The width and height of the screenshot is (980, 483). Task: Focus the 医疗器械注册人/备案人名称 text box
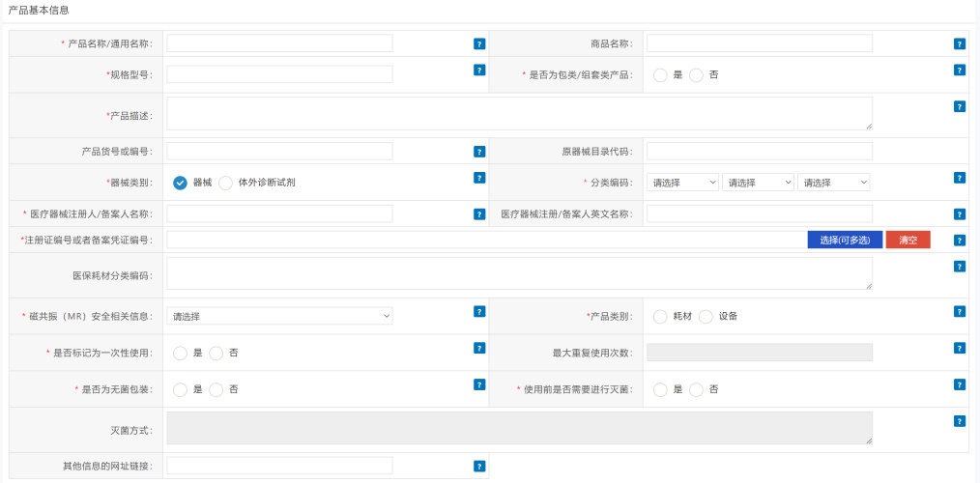click(279, 213)
